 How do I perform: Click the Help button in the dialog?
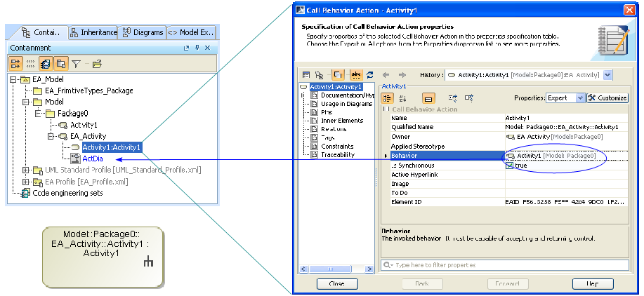[593, 283]
